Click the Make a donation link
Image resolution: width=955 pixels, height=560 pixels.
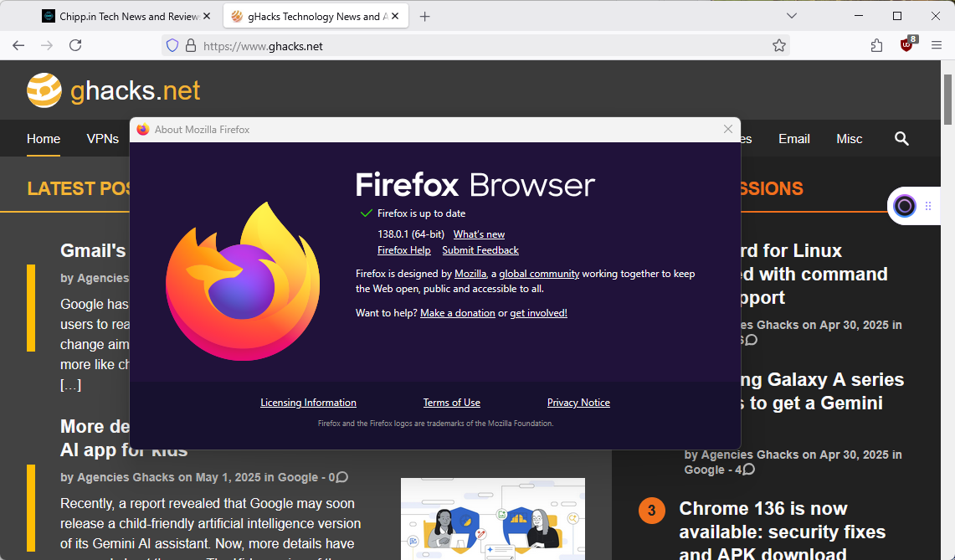(x=457, y=312)
